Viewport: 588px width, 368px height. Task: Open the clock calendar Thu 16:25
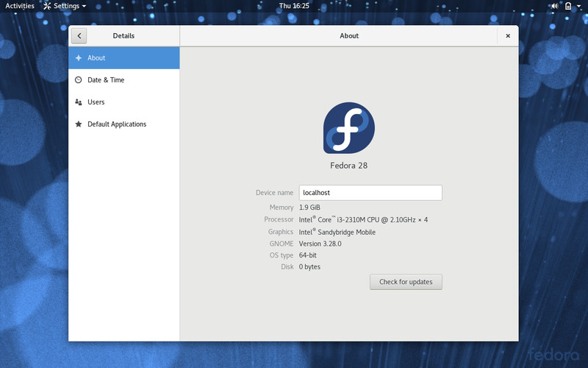(294, 6)
